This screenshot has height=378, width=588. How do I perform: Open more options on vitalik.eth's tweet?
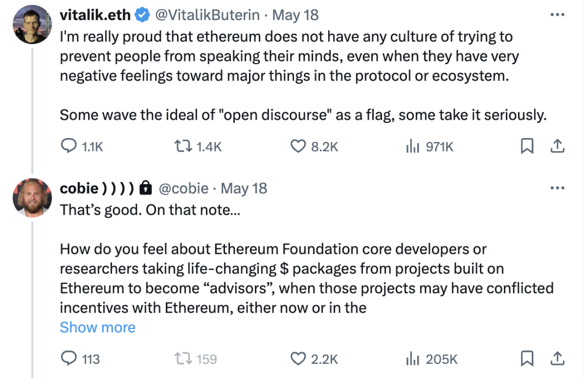pos(558,15)
